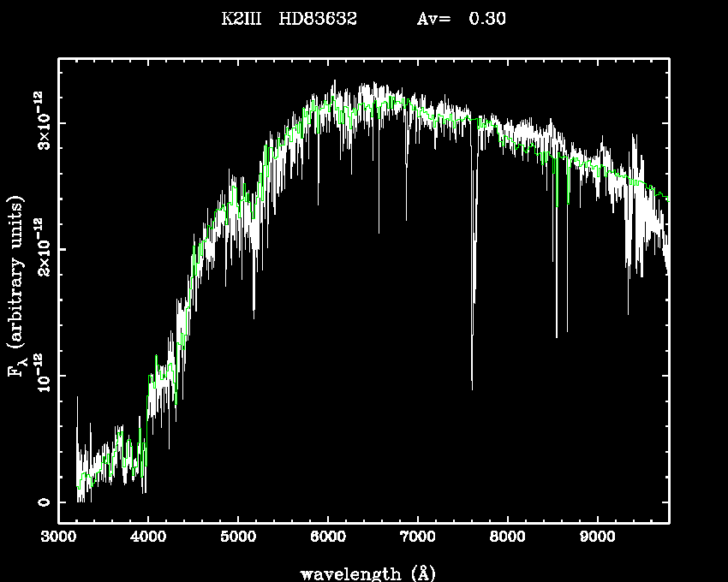Click the 8000 tick label on x-axis

pyautogui.click(x=507, y=537)
